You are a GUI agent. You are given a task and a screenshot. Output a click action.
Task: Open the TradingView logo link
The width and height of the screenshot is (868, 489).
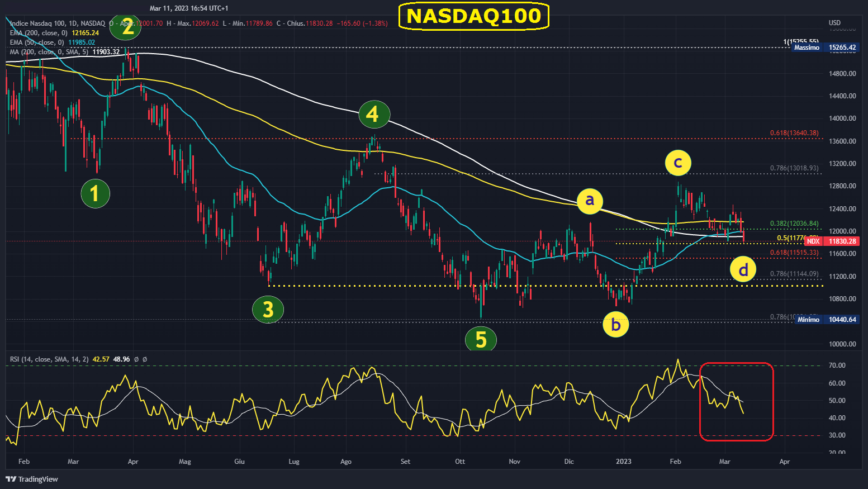[x=32, y=479]
